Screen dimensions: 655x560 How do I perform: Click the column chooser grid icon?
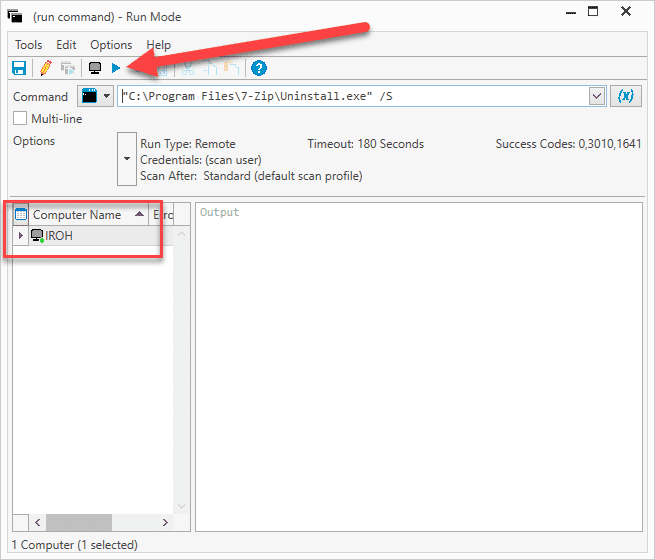[20, 214]
